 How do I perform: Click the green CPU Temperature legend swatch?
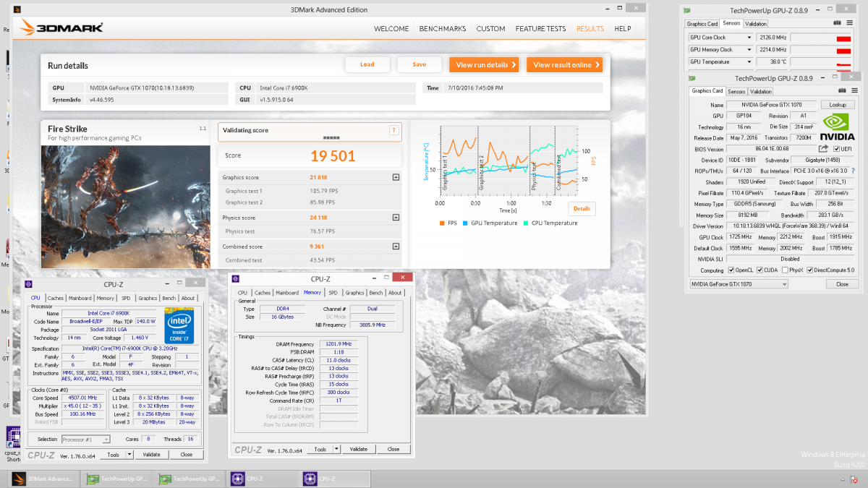[x=525, y=223]
